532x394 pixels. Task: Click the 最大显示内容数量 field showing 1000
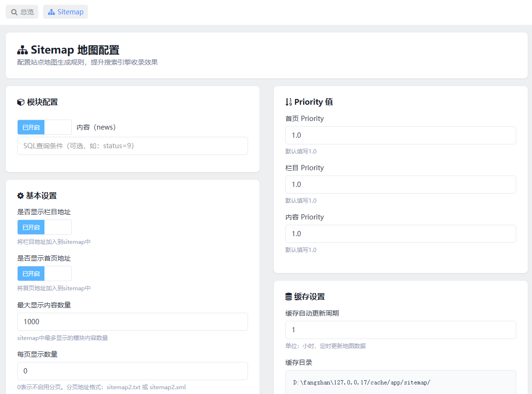[133, 322]
